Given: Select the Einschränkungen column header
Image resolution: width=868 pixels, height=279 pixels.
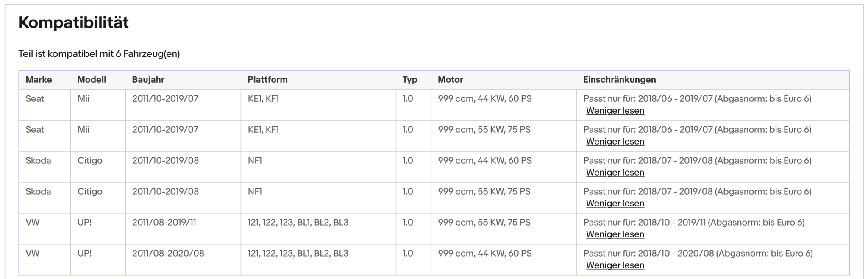Looking at the screenshot, I should (619, 80).
